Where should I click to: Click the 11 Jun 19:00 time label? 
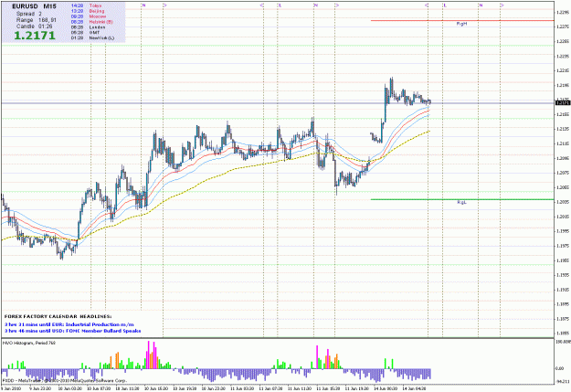pyautogui.click(x=357, y=388)
